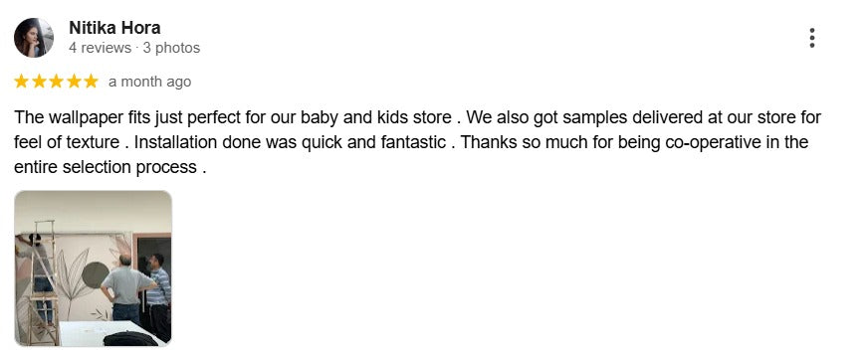Click Nitika Hora's profile avatar
Image resolution: width=868 pixels, height=359 pixels.
[x=34, y=38]
